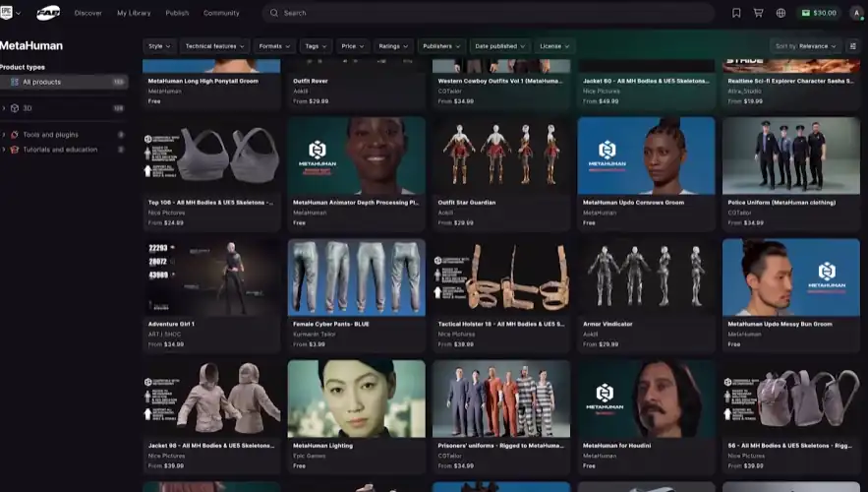Click the Epic Games logo icon
The height and width of the screenshot is (492, 868).
coord(8,13)
